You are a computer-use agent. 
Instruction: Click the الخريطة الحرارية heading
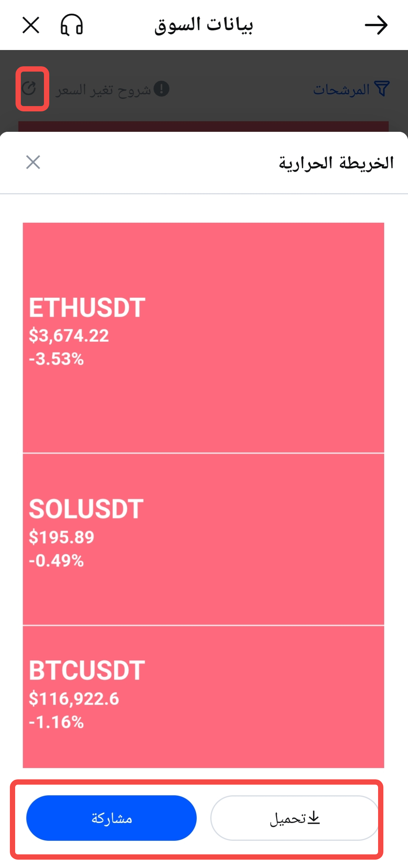pyautogui.click(x=336, y=163)
